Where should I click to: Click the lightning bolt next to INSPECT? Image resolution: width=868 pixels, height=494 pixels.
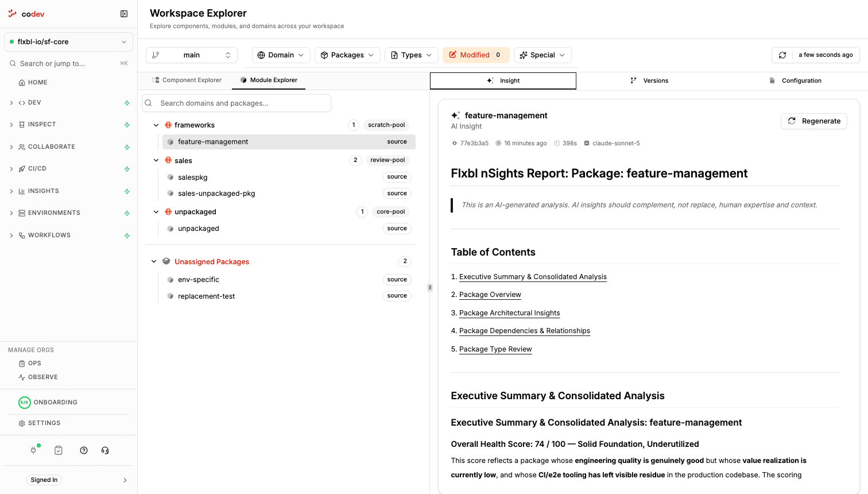coord(127,125)
